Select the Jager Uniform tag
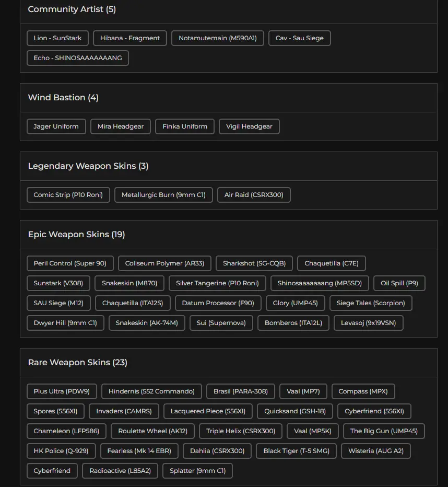The image size is (448, 487). [x=56, y=126]
